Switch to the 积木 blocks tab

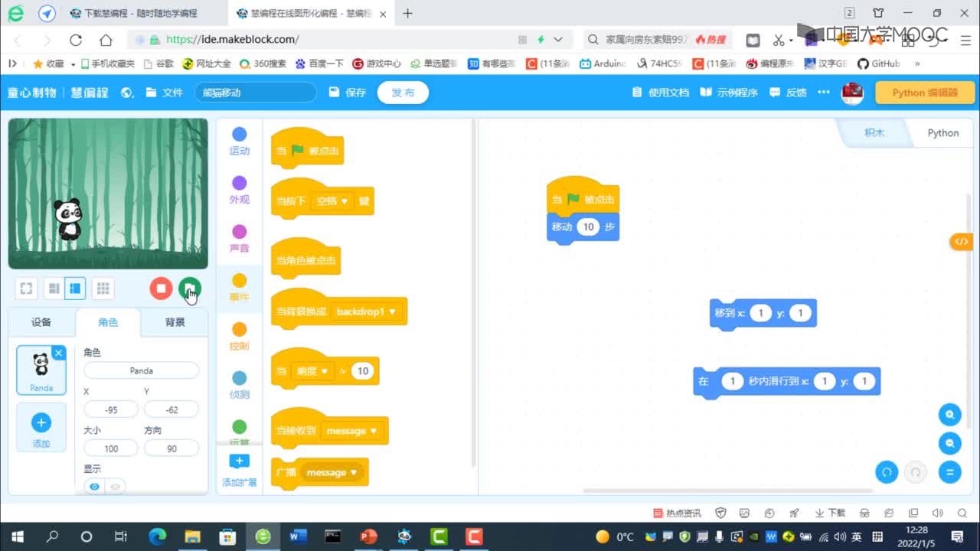(874, 132)
